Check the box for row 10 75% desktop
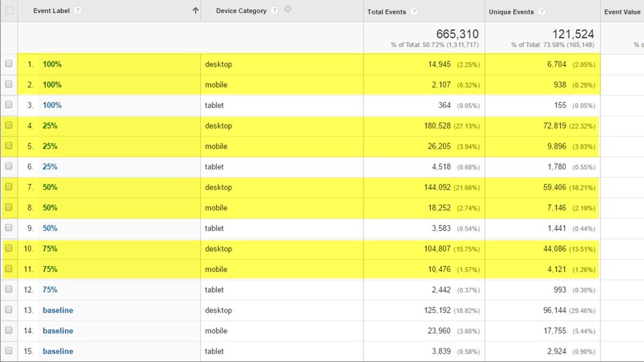Screen dimensions: 644x362 point(9,248)
